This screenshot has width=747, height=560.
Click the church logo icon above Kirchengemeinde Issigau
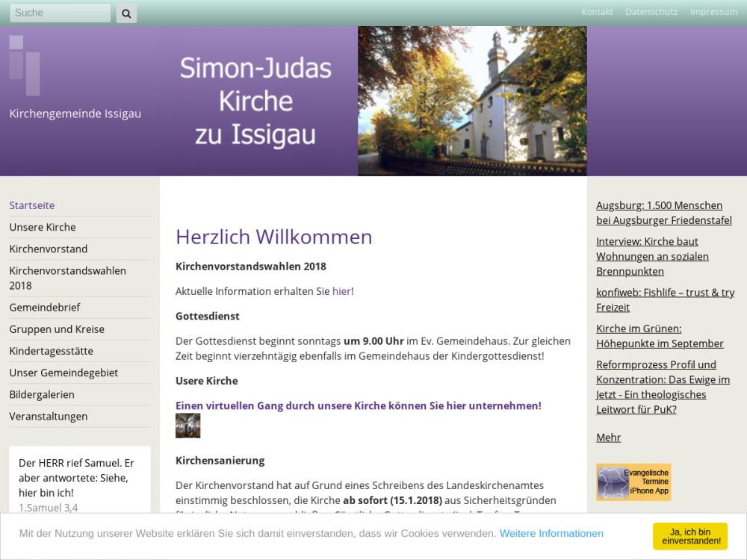point(25,65)
